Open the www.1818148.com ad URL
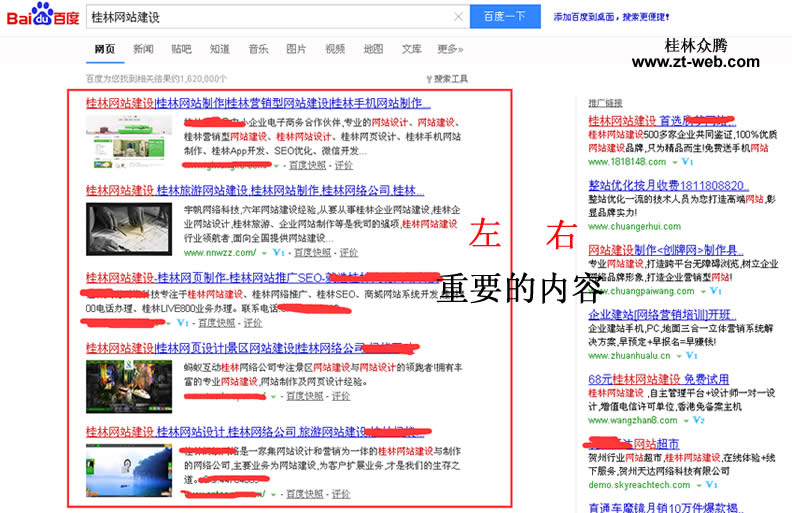The height and width of the screenshot is (513, 792). tap(627, 162)
